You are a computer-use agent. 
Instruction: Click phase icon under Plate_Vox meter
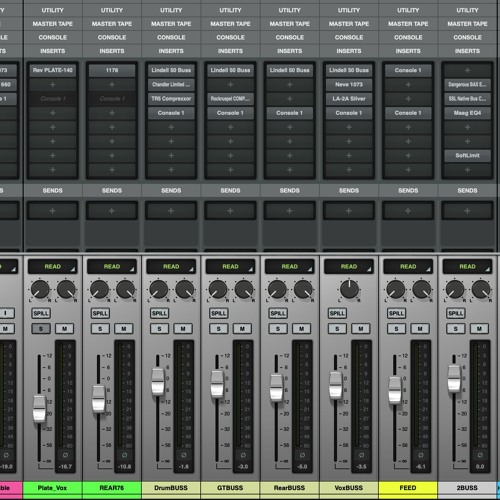pos(65,455)
